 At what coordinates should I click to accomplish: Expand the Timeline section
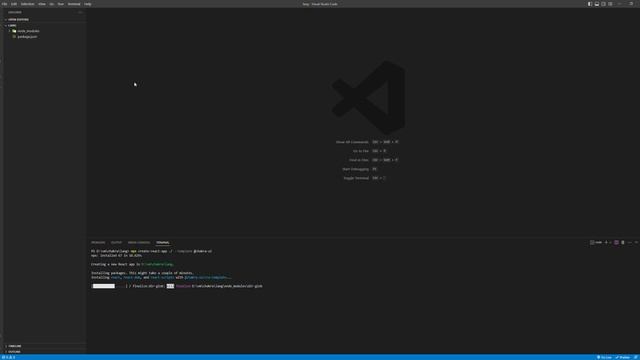point(45,346)
